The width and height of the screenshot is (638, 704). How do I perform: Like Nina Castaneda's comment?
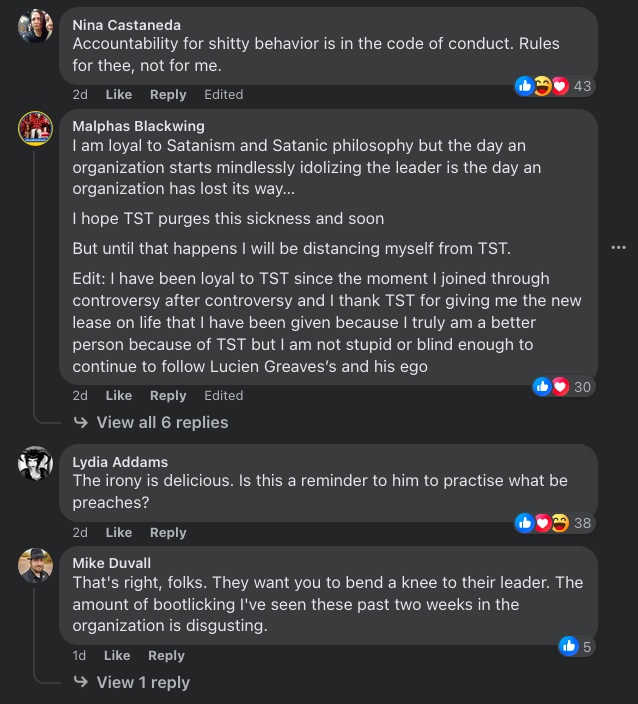[118, 95]
